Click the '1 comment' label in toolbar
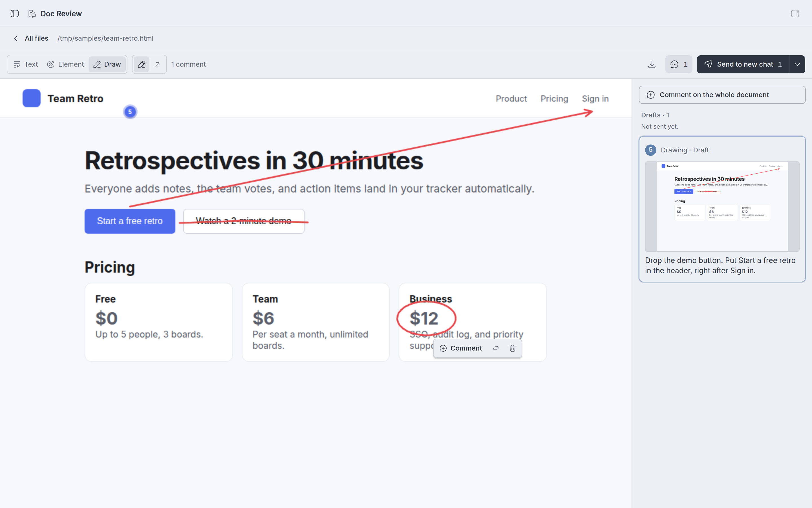The width and height of the screenshot is (812, 508). [x=188, y=64]
